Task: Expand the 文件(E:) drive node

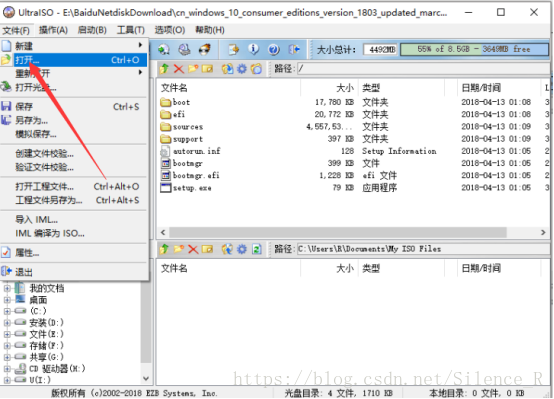Action: pos(7,334)
